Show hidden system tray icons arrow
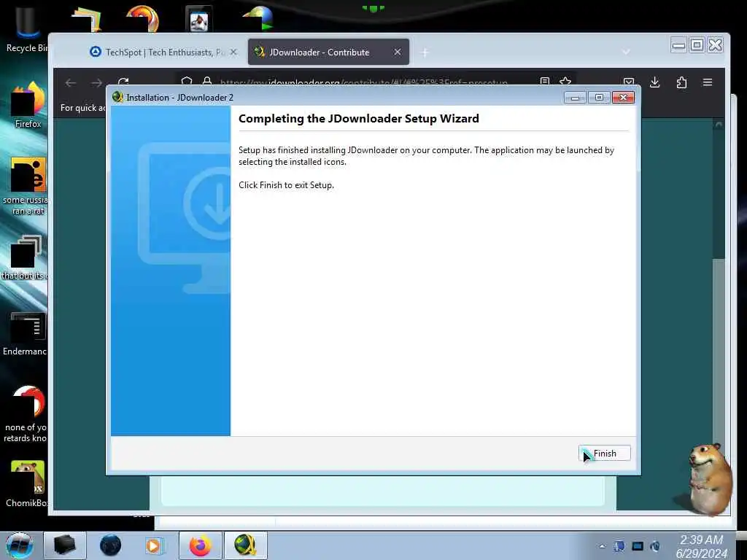Screen dimensions: 747x560 point(602,547)
